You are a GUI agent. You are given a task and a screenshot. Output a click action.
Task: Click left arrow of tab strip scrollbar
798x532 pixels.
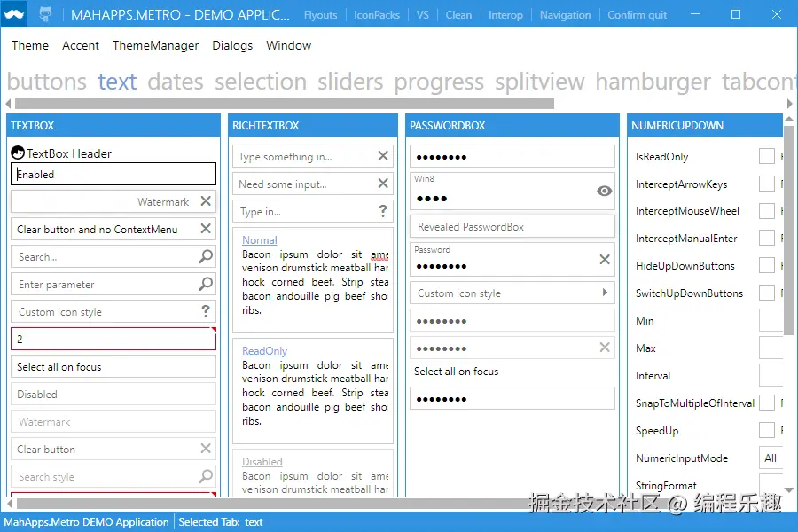(x=8, y=104)
